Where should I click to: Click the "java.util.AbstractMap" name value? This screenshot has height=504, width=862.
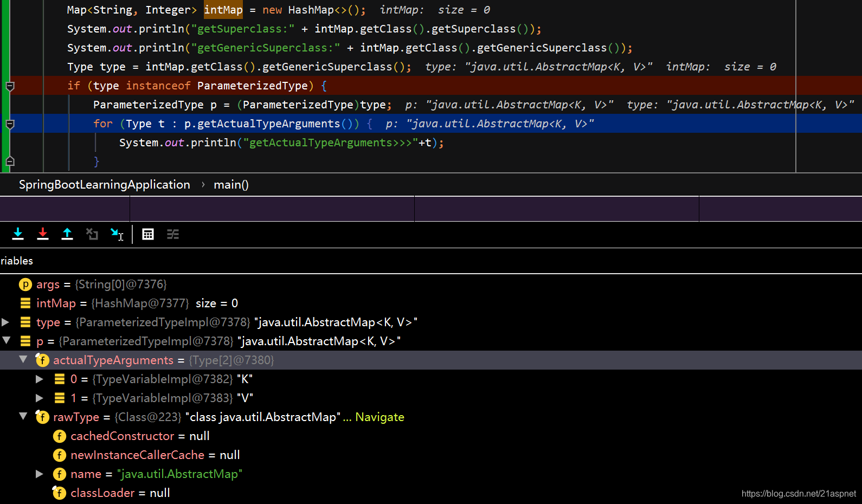point(179,474)
